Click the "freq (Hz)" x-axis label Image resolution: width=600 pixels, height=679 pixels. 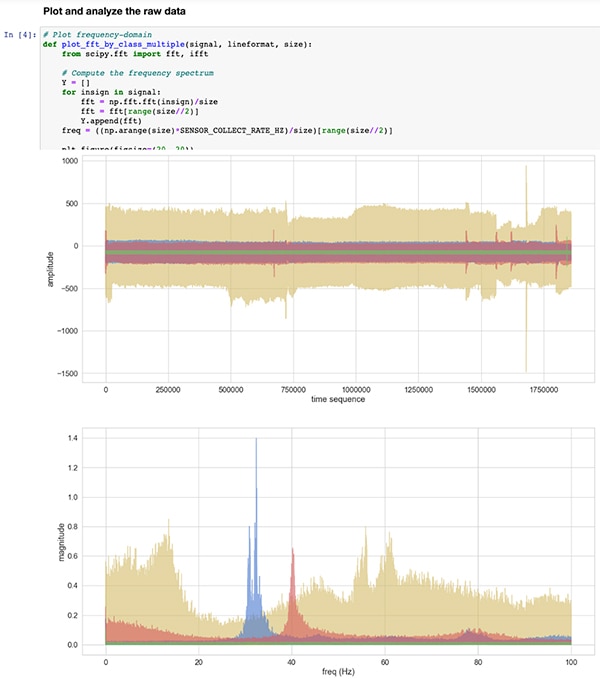pyautogui.click(x=338, y=671)
